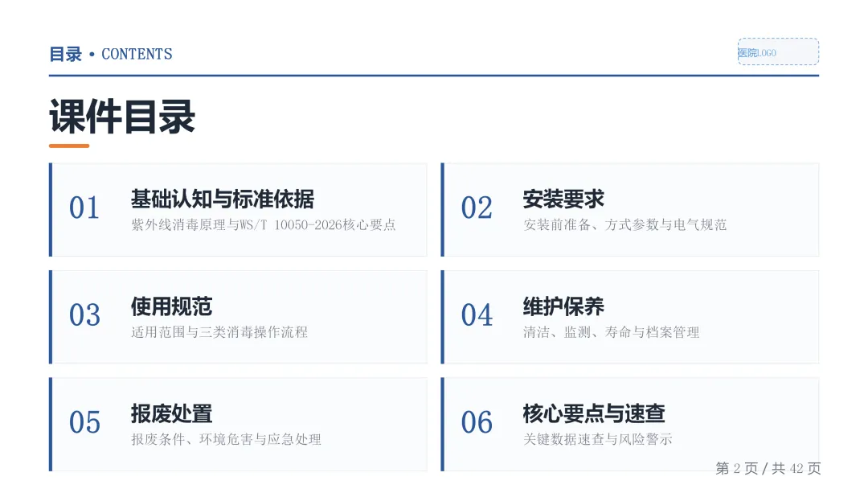Click the page indicator 第 2 页 / 共 42 页
868x489 pixels.
tap(768, 469)
